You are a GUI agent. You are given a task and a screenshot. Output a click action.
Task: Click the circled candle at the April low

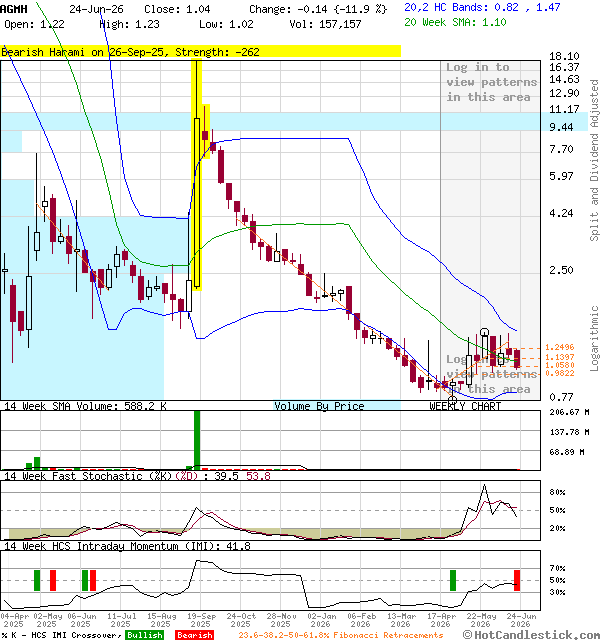[452, 400]
